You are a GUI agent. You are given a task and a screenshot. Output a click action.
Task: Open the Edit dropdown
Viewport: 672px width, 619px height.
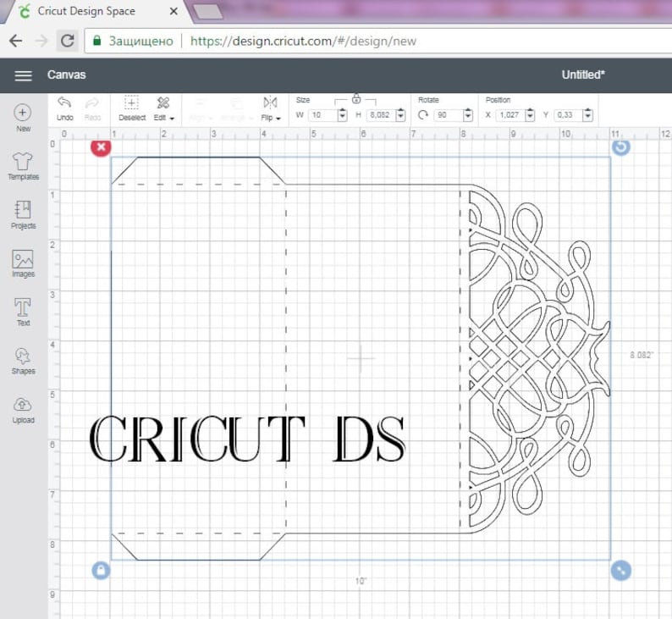(163, 109)
